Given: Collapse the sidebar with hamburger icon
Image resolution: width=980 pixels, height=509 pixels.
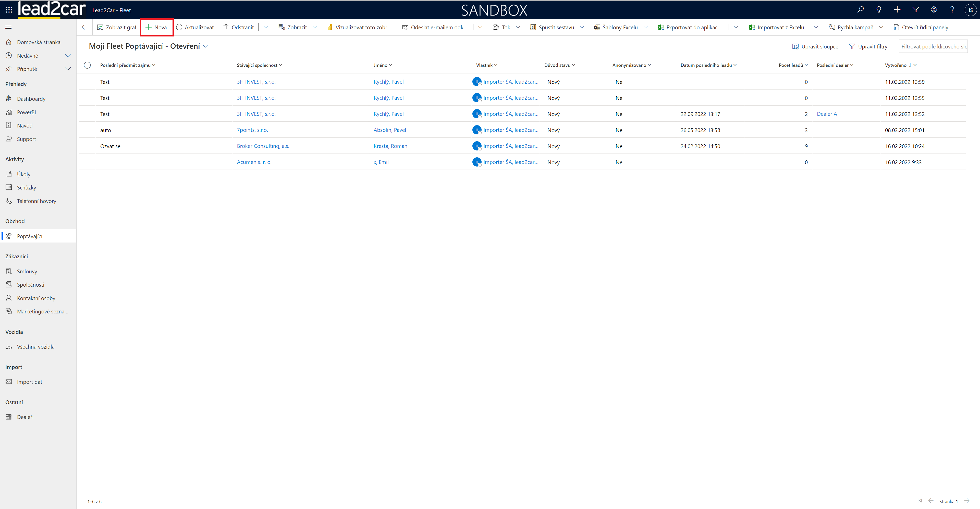Looking at the screenshot, I should (x=8, y=27).
